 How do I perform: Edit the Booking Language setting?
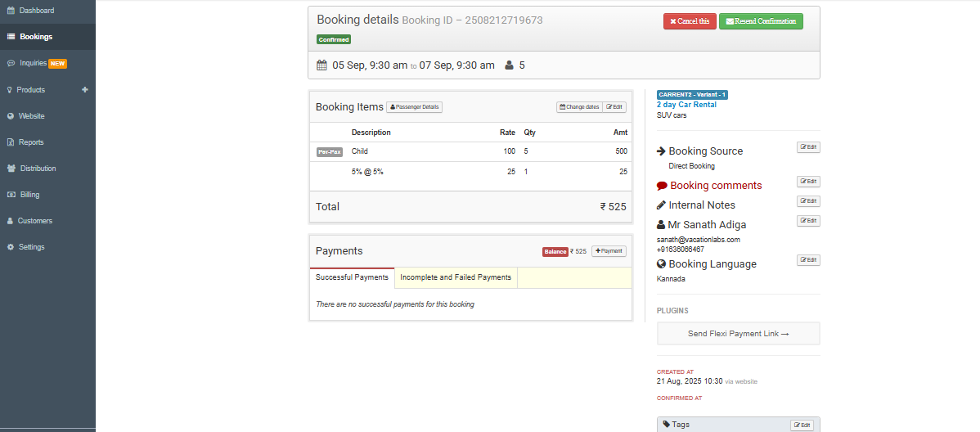808,260
